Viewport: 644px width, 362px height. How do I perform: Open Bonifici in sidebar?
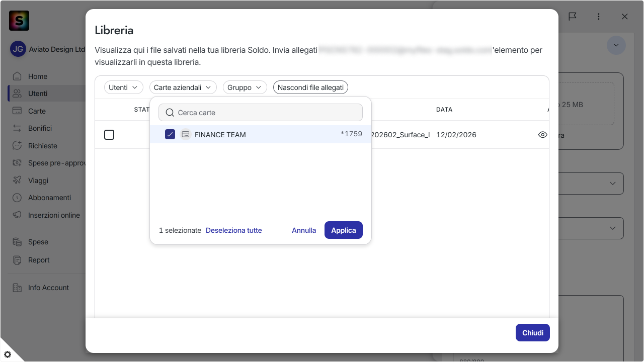tap(40, 128)
